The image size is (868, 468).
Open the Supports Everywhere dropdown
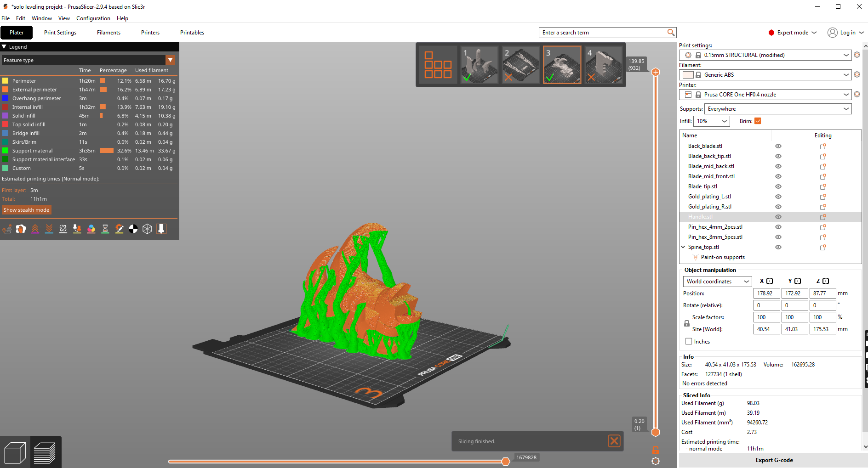point(778,109)
